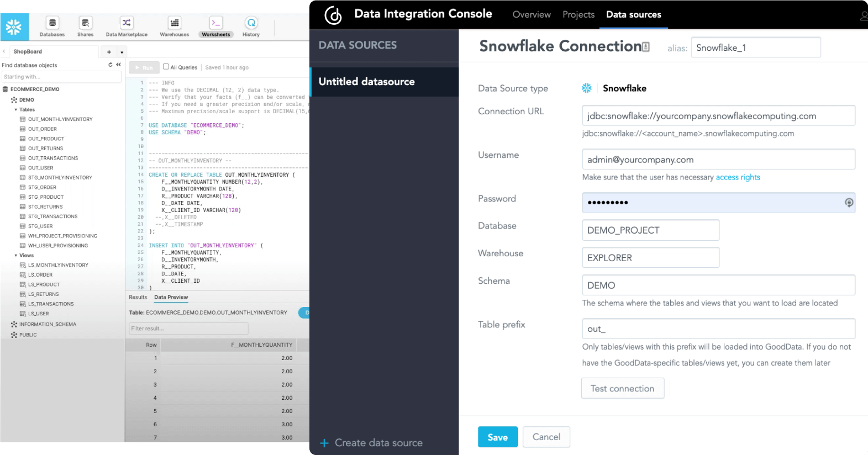Save the Snowflake connection
868x455 pixels.
[498, 437]
